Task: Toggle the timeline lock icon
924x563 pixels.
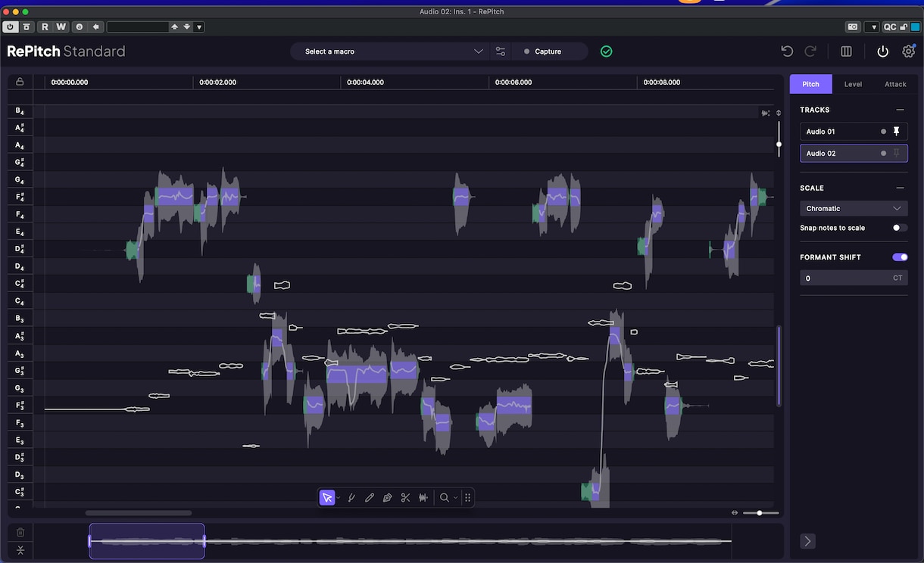Action: click(x=20, y=82)
